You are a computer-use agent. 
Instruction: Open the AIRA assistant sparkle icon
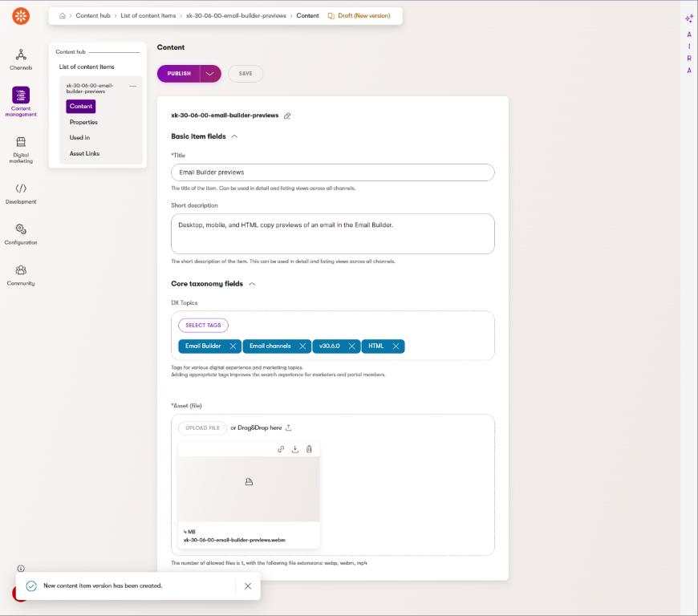point(688,18)
